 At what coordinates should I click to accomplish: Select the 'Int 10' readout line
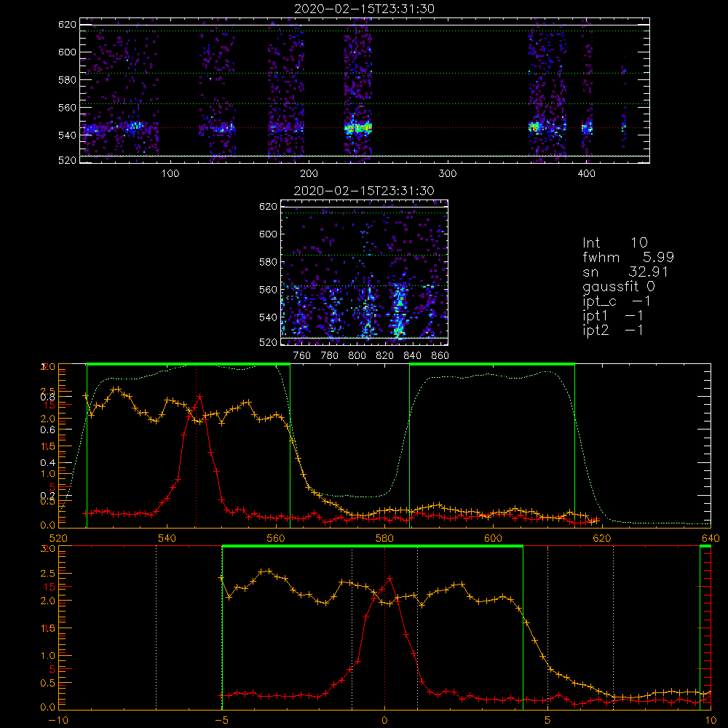(615, 242)
